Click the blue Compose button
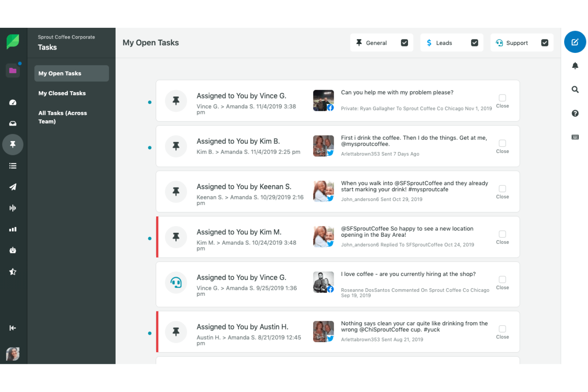588x392 pixels. coord(575,42)
